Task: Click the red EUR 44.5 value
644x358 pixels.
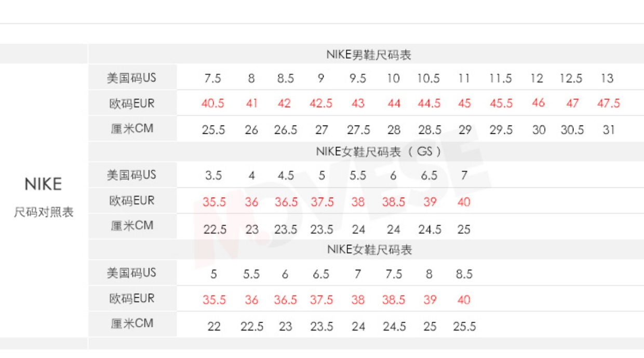Action: pyautogui.click(x=429, y=103)
